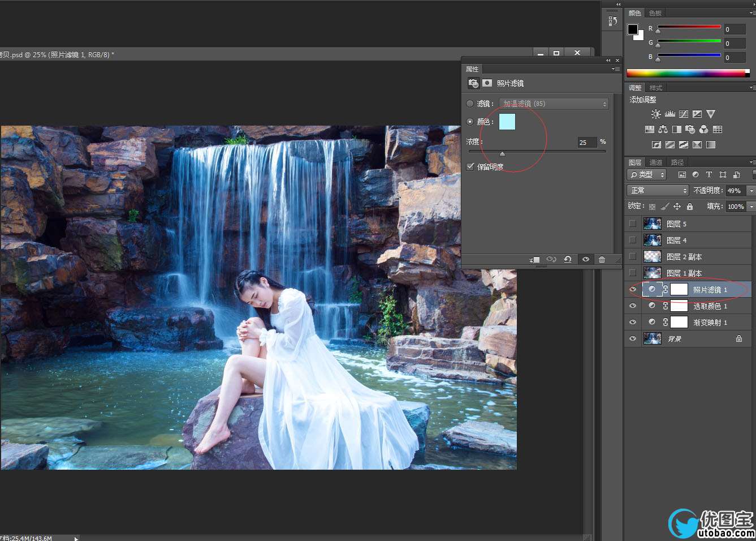Reset adjustment defaults in Properties panel

567,260
